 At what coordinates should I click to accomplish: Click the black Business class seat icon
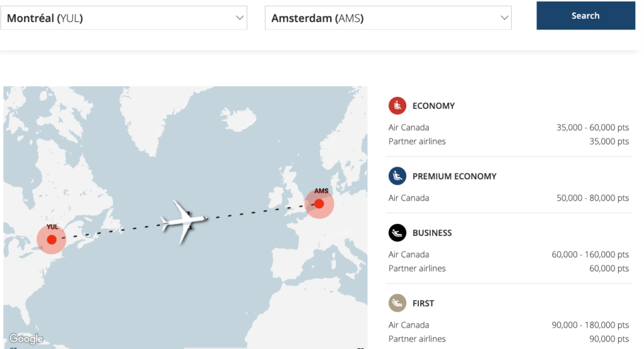(x=397, y=233)
